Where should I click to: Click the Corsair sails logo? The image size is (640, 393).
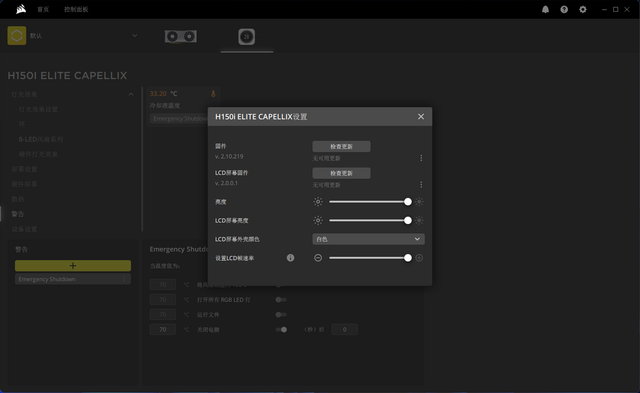pos(21,9)
